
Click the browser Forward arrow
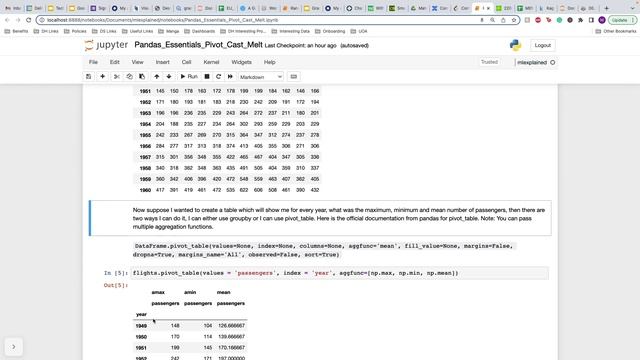(18, 20)
